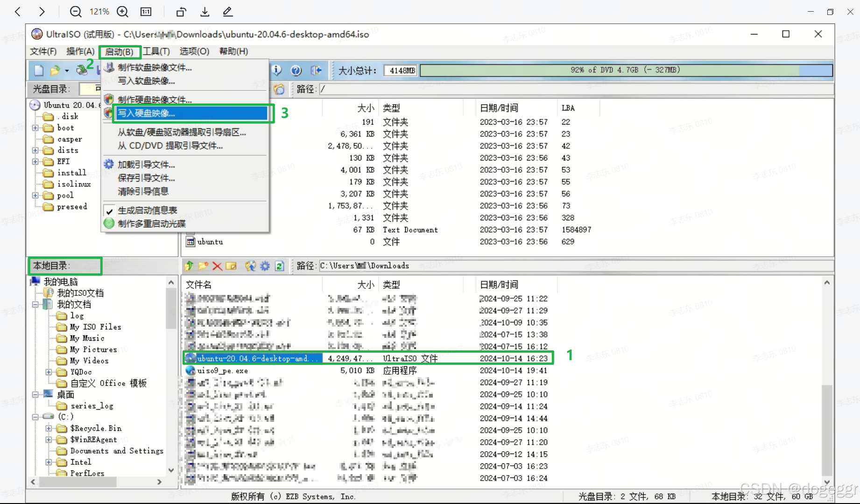The height and width of the screenshot is (504, 860).
Task: Expand the dists folder tree node
Action: [x=35, y=150]
